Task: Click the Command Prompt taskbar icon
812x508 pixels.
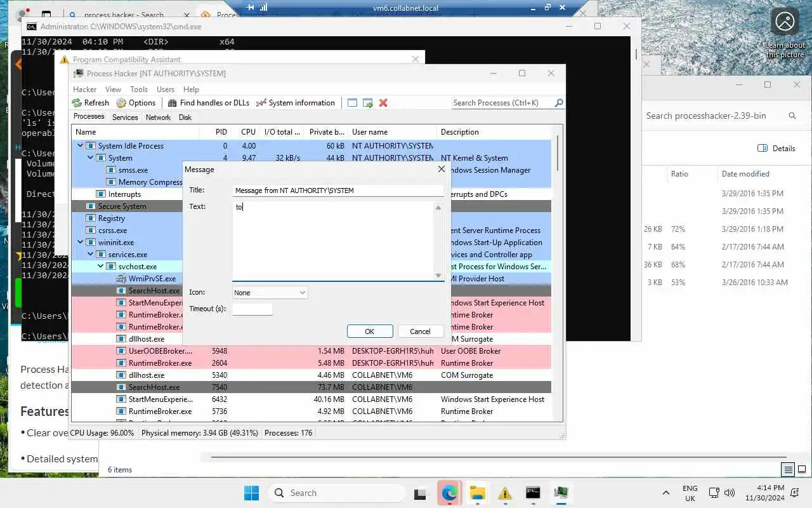Action: coord(533,493)
